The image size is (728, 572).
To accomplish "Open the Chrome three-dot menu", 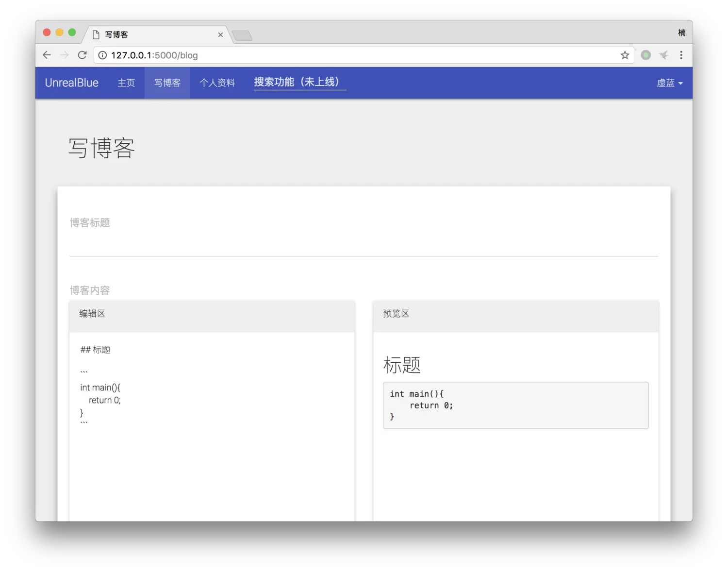I will pos(681,55).
